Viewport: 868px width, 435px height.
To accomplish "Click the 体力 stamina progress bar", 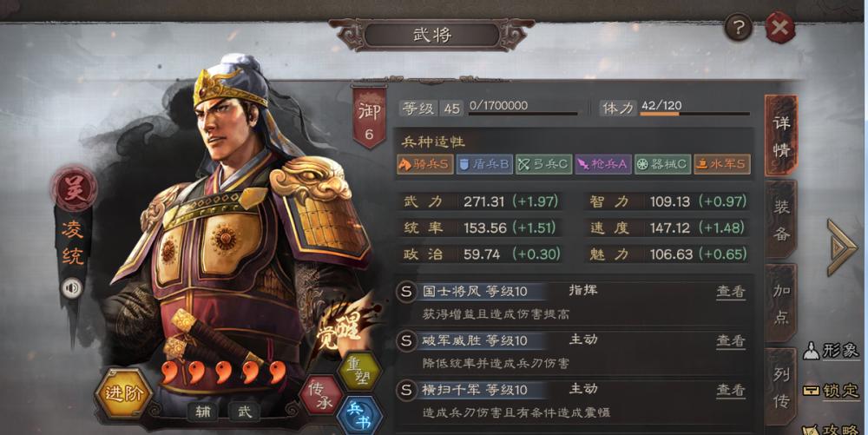I will pyautogui.click(x=694, y=114).
